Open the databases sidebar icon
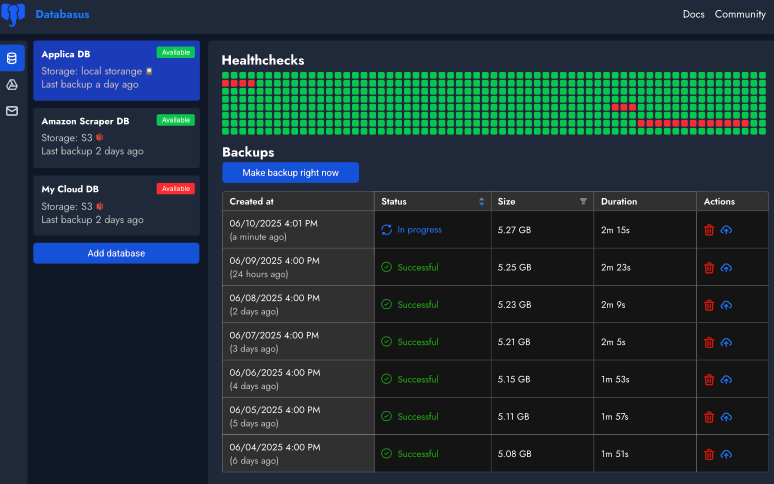The image size is (774, 484). click(x=12, y=59)
